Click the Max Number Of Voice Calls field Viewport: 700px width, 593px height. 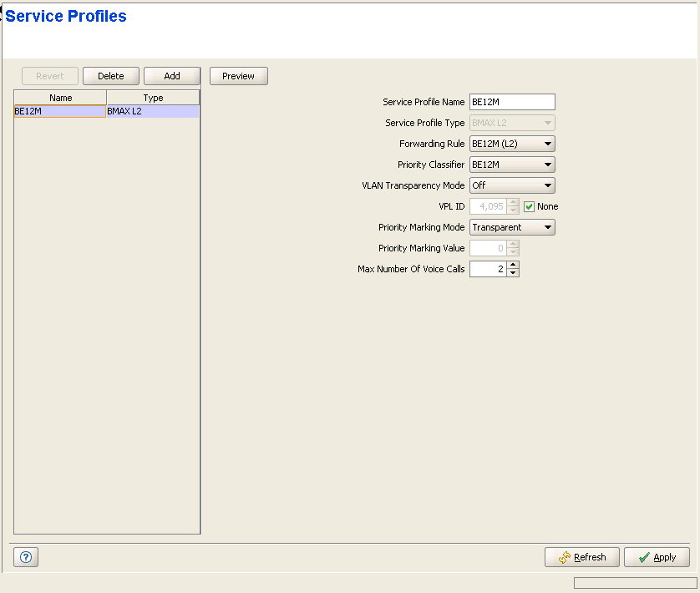(488, 269)
